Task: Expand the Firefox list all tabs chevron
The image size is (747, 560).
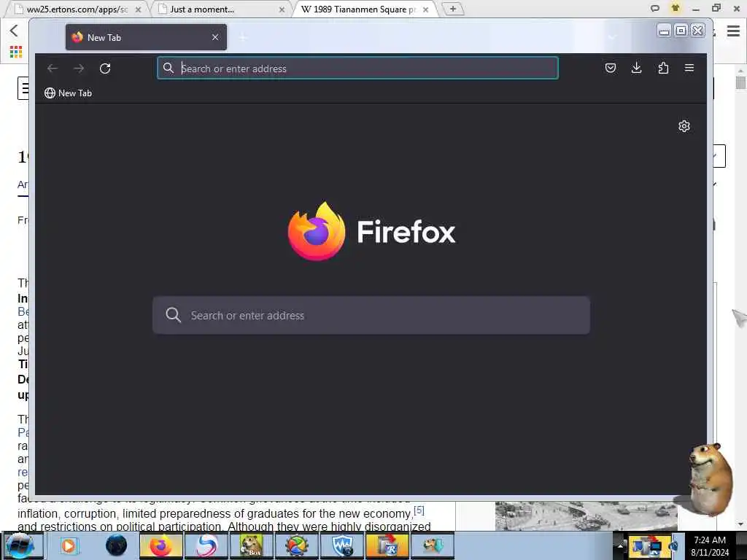Action: 612,37
